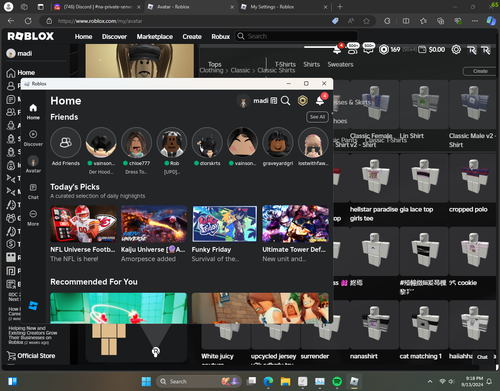Open chloe777 friend avatar
This screenshot has width=500, height=391.
[136, 143]
